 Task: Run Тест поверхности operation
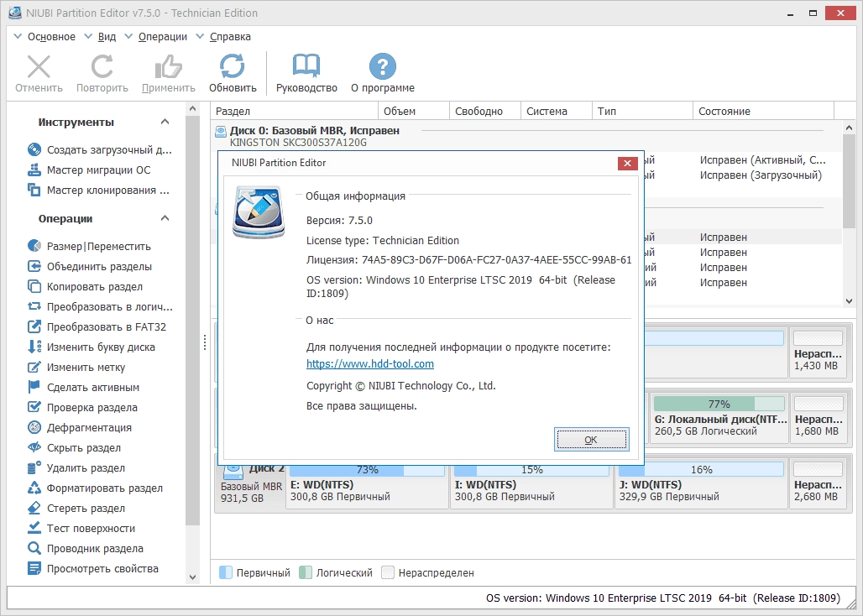[81, 528]
